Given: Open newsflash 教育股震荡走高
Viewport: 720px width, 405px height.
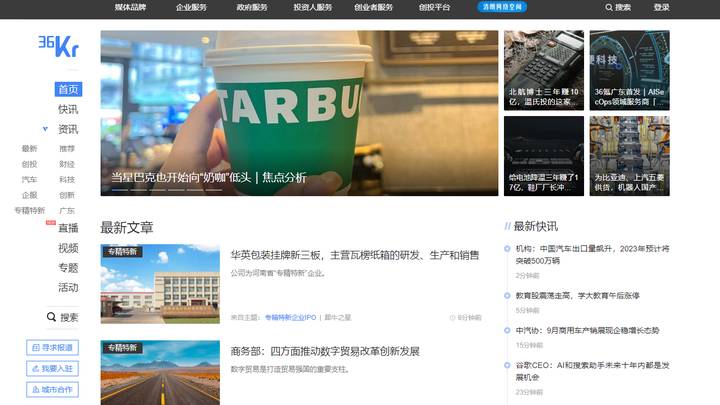Looking at the screenshot, I should pos(577,295).
